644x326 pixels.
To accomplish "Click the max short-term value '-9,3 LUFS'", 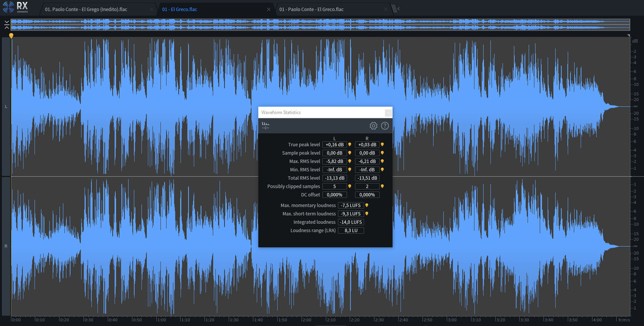I will click(x=351, y=214).
